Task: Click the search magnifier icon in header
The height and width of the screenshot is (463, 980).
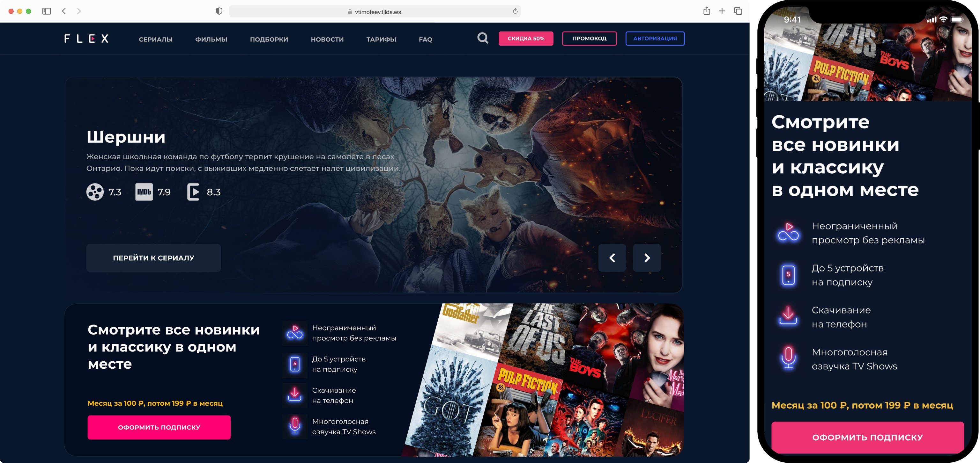Action: (x=482, y=38)
